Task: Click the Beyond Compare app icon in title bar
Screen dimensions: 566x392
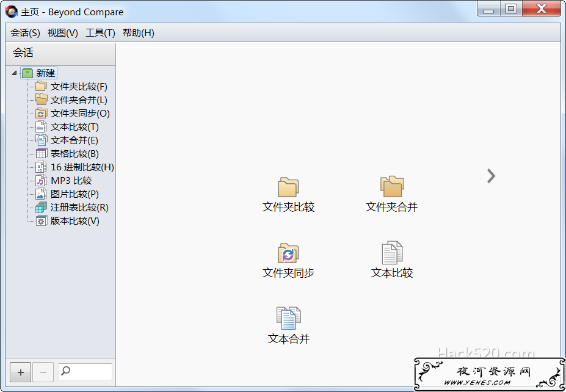Action: click(x=12, y=12)
